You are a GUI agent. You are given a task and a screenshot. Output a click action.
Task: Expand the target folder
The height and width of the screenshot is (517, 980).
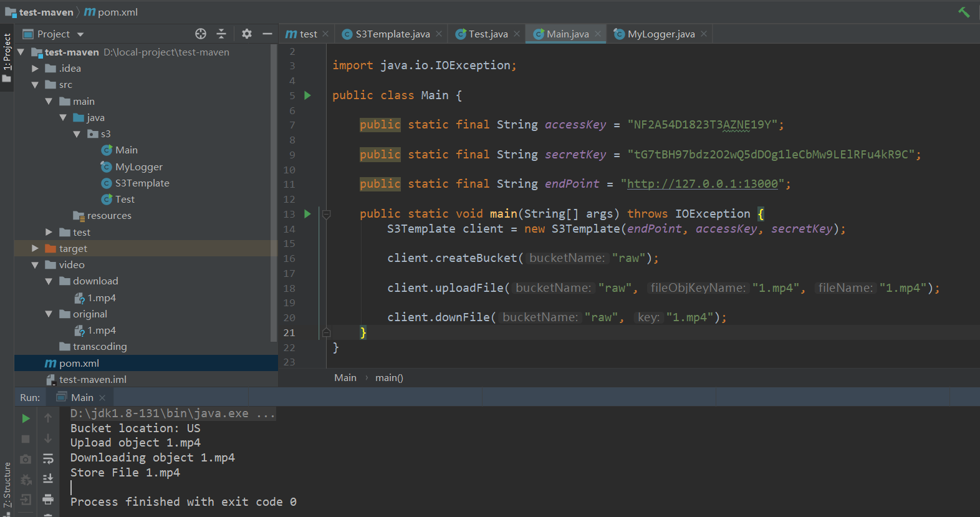pyautogui.click(x=35, y=248)
